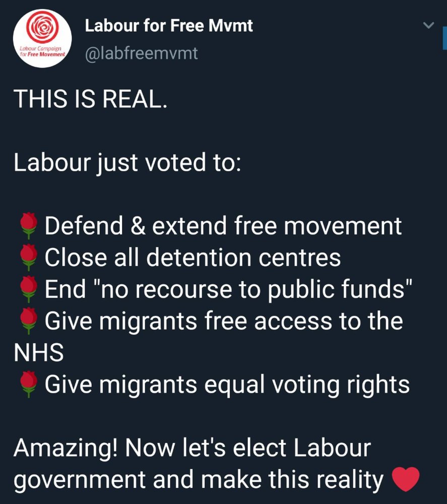Viewport: 447px width, 504px height.
Task: Click the Labour just voted to: line
Action: (x=127, y=163)
